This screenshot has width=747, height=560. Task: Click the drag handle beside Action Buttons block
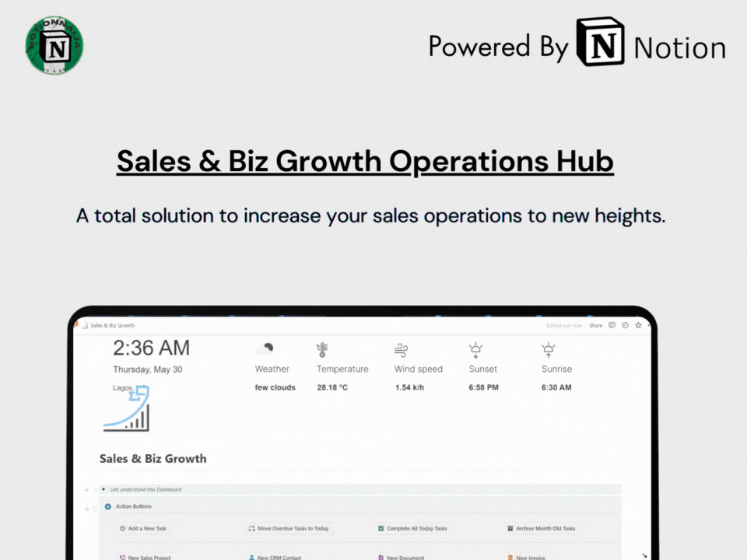[95, 509]
